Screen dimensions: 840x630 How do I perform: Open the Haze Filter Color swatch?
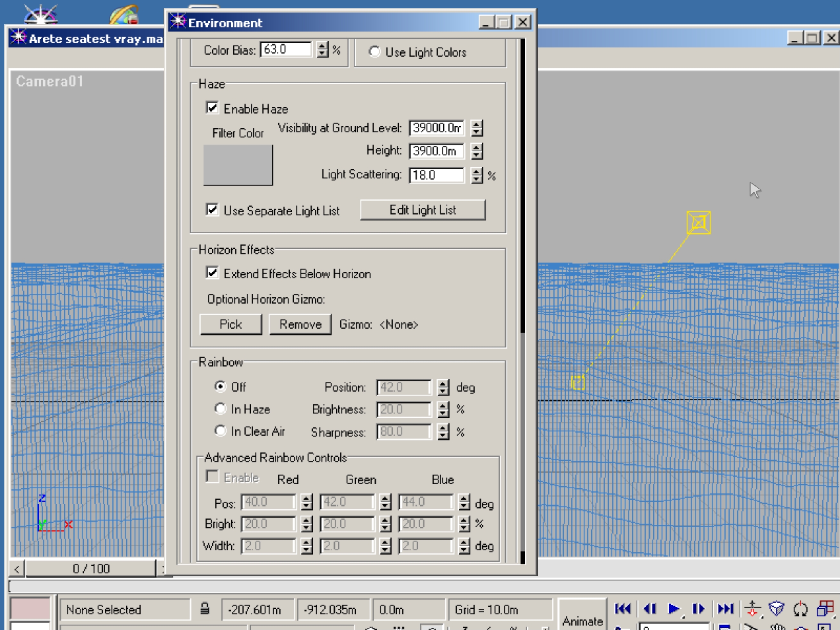click(x=238, y=165)
